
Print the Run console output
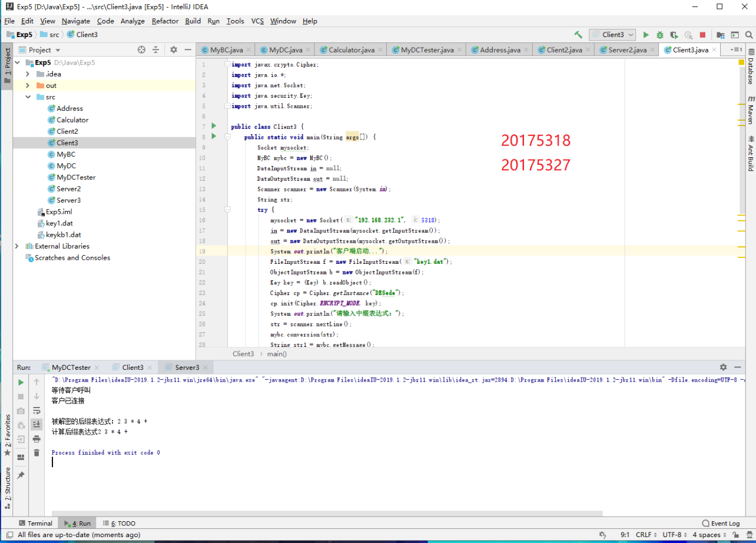[37, 439]
